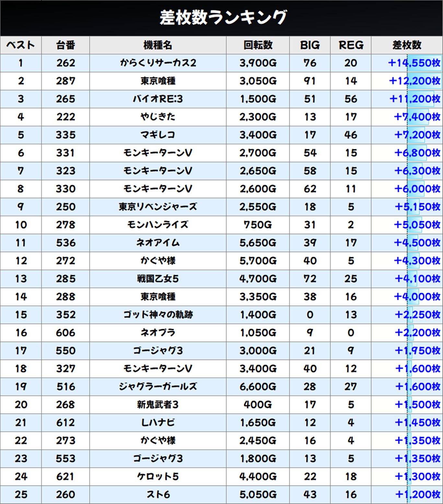443x504 pixels.
Task: Click machine name ネオプラ
Action: (158, 333)
